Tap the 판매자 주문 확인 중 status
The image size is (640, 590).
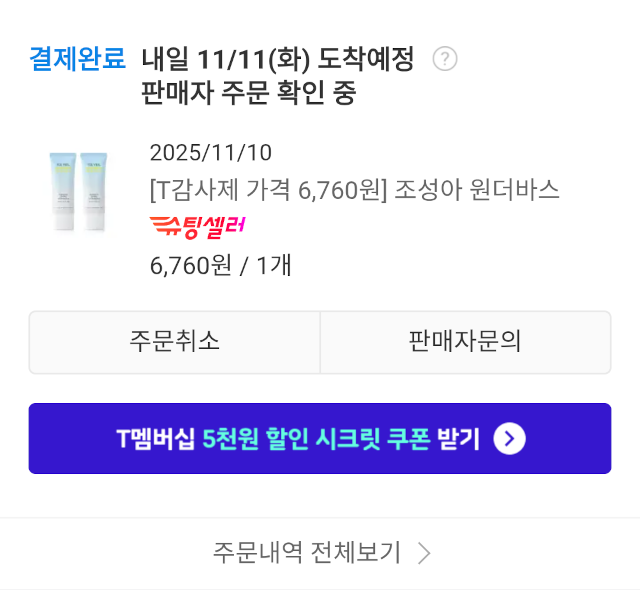249,93
